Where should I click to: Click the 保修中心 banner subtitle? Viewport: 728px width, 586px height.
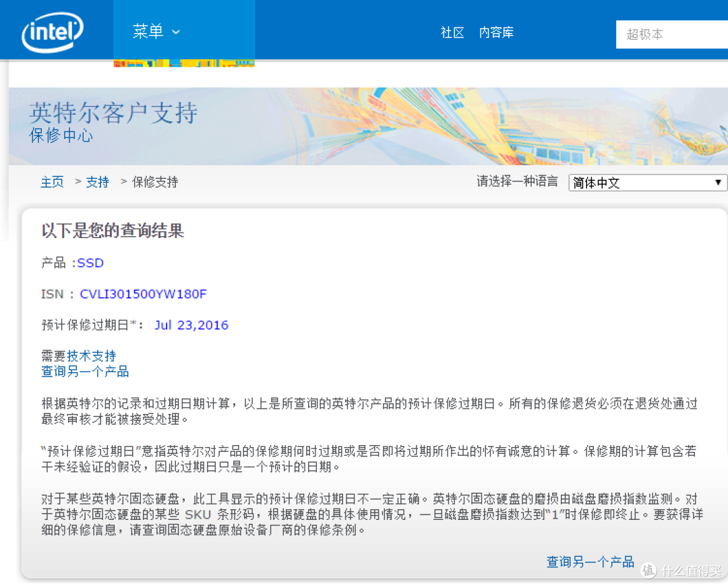61,136
